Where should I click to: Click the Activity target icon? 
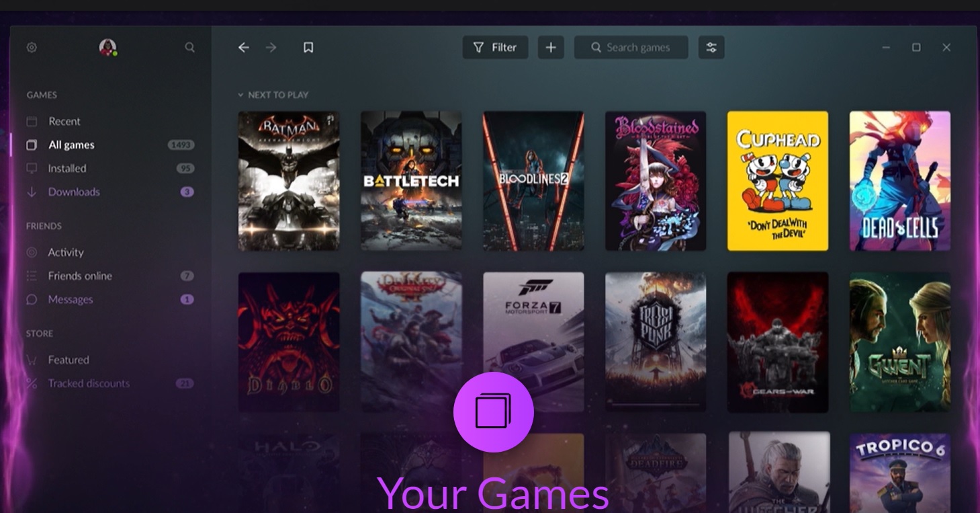pyautogui.click(x=32, y=253)
